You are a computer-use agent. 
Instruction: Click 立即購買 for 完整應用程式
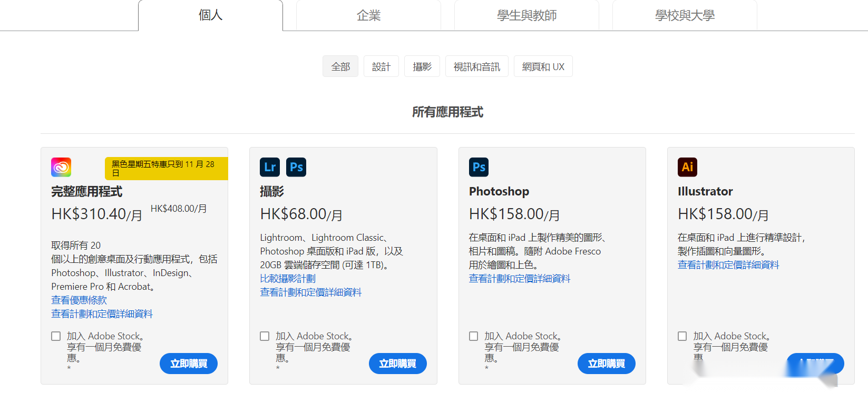click(189, 364)
